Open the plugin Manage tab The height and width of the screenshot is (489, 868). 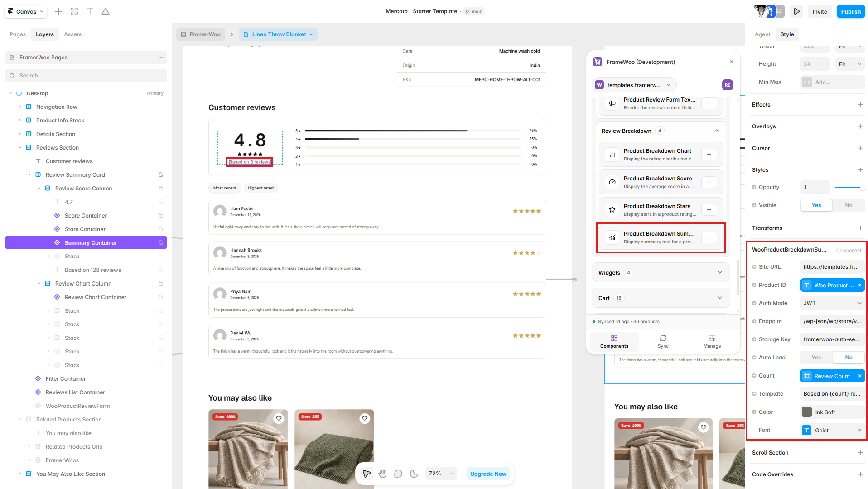pos(712,342)
